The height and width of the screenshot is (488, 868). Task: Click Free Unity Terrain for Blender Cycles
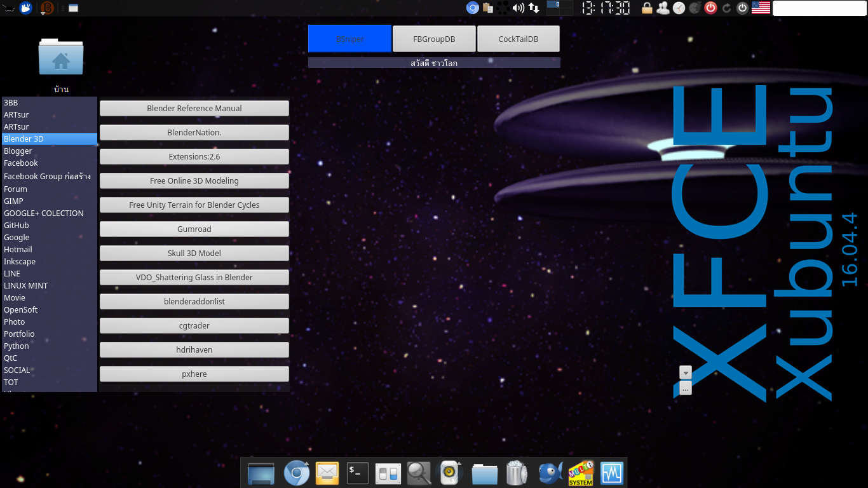click(194, 205)
